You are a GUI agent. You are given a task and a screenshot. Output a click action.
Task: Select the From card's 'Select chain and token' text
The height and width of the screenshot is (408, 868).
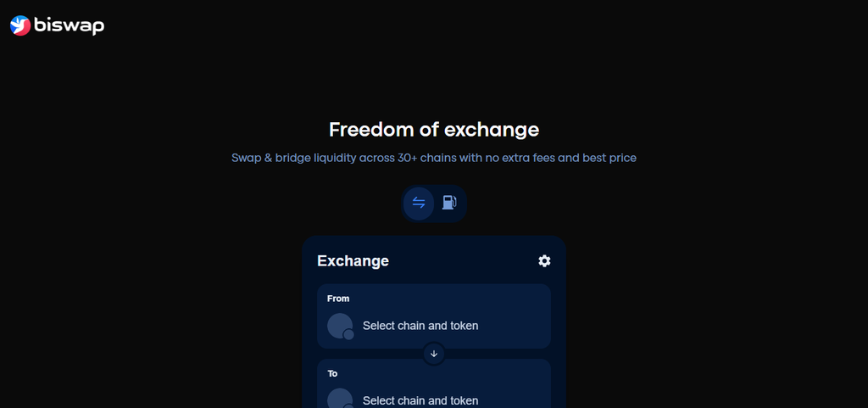(x=420, y=326)
